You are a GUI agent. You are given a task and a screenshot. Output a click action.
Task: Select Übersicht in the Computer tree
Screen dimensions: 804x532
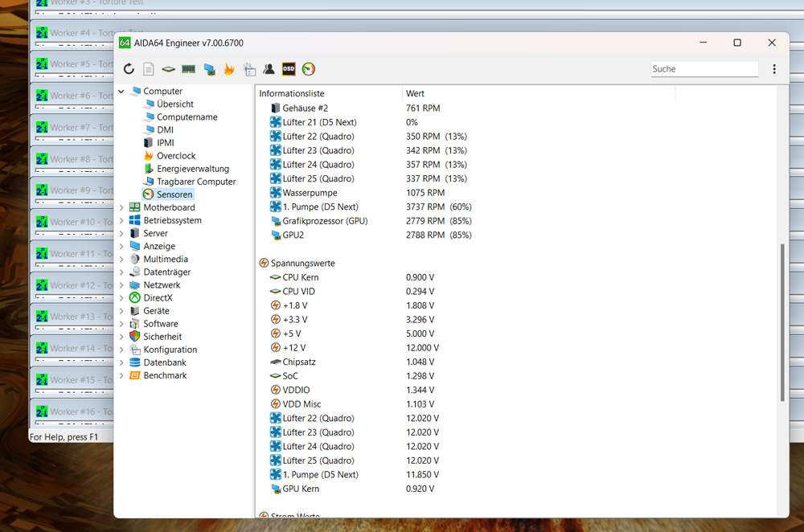pos(174,104)
